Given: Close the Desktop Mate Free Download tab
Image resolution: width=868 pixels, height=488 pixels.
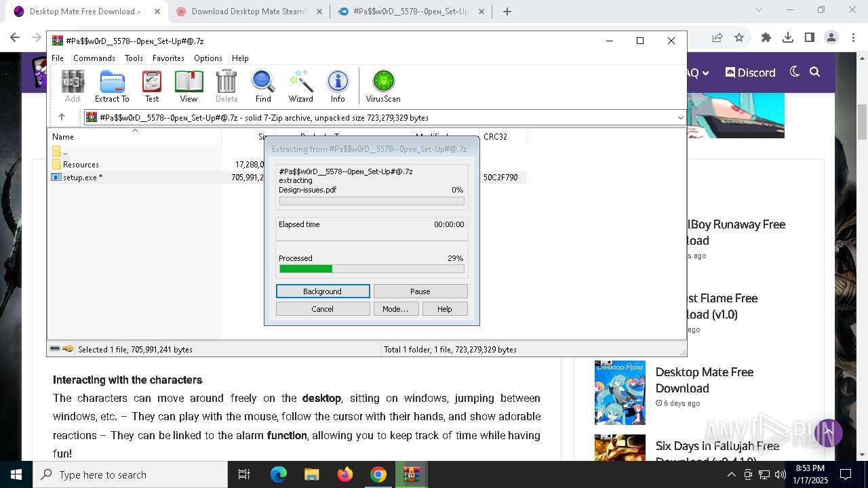Looking at the screenshot, I should tap(157, 11).
